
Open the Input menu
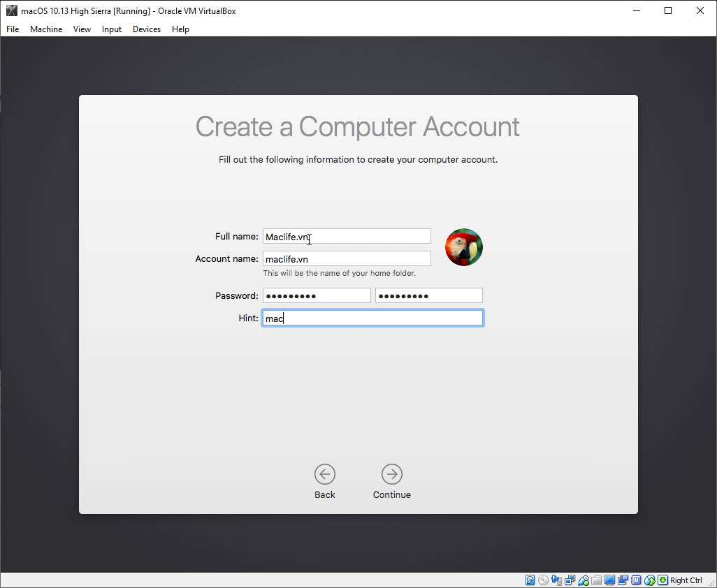point(111,29)
